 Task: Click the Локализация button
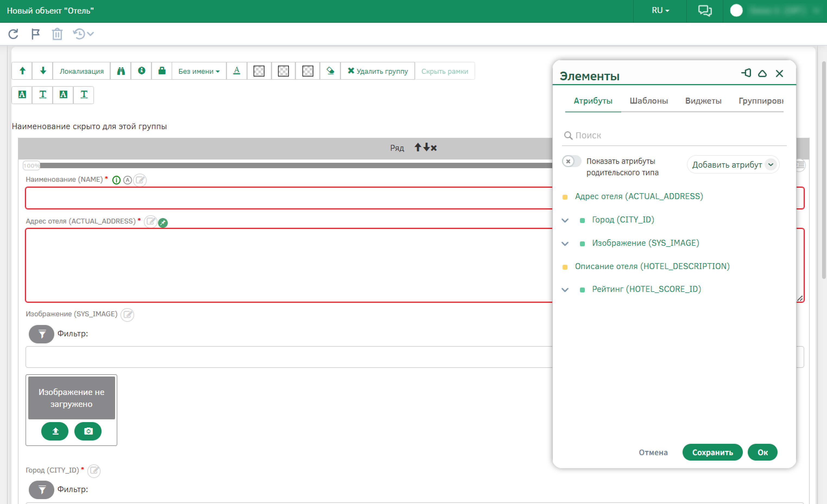point(81,71)
